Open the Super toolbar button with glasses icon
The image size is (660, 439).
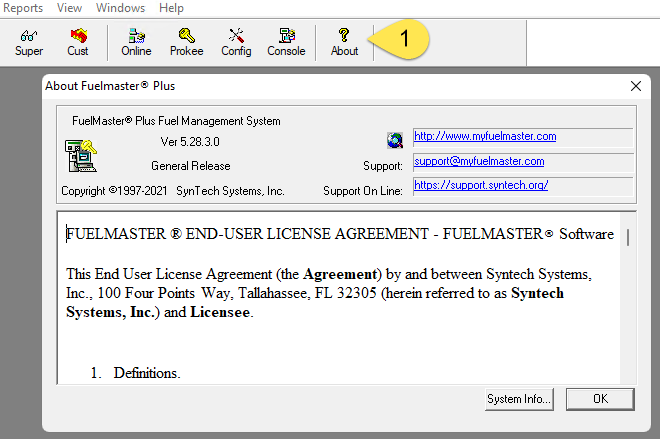point(29,43)
